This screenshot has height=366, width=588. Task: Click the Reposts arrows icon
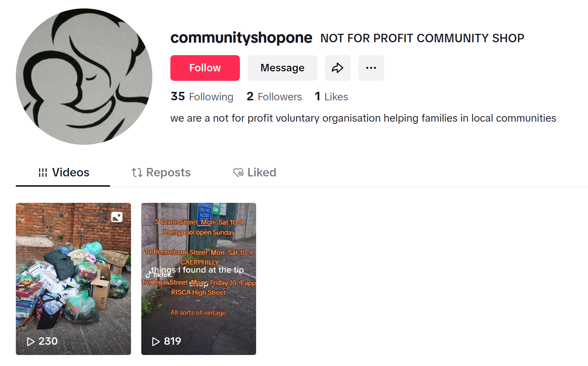137,172
